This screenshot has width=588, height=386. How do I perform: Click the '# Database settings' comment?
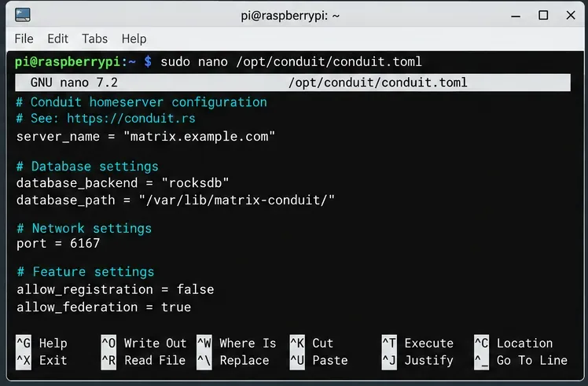tap(87, 166)
